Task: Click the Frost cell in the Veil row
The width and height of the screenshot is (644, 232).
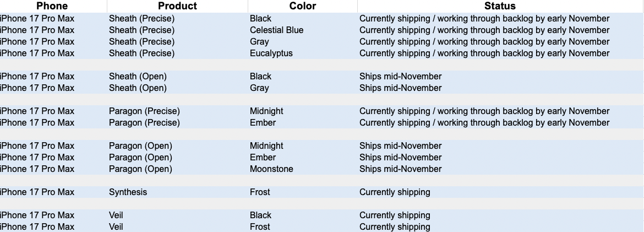Action: [260, 226]
